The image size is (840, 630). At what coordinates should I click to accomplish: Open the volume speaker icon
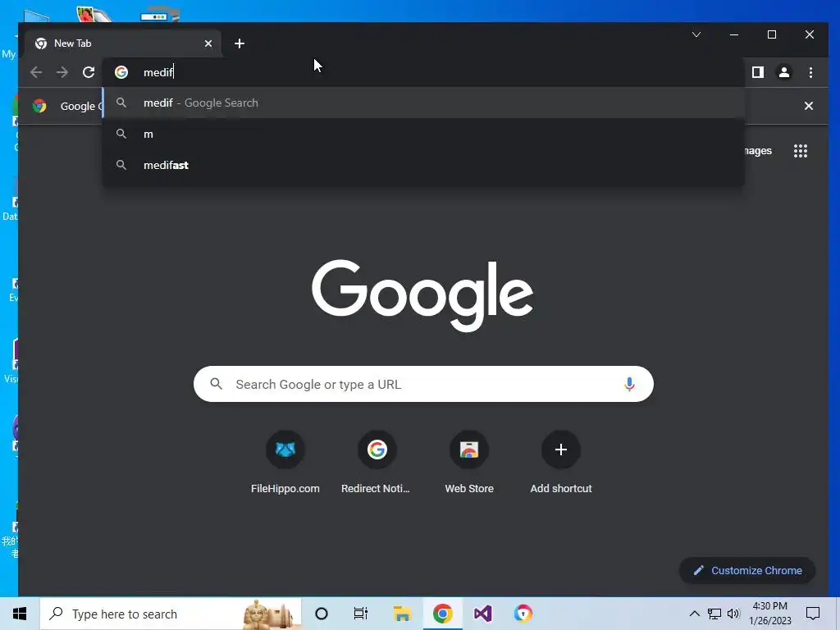[x=733, y=614]
